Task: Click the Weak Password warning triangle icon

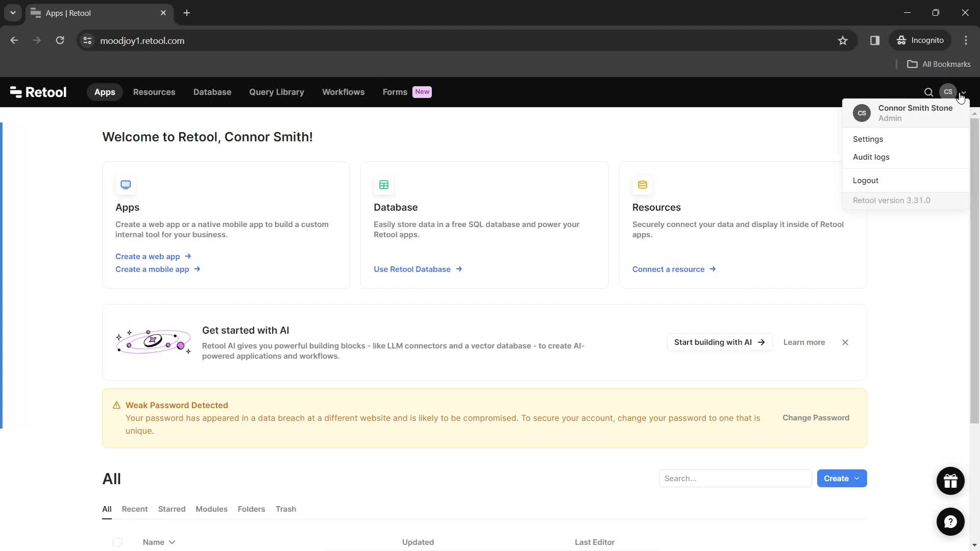Action: (116, 405)
